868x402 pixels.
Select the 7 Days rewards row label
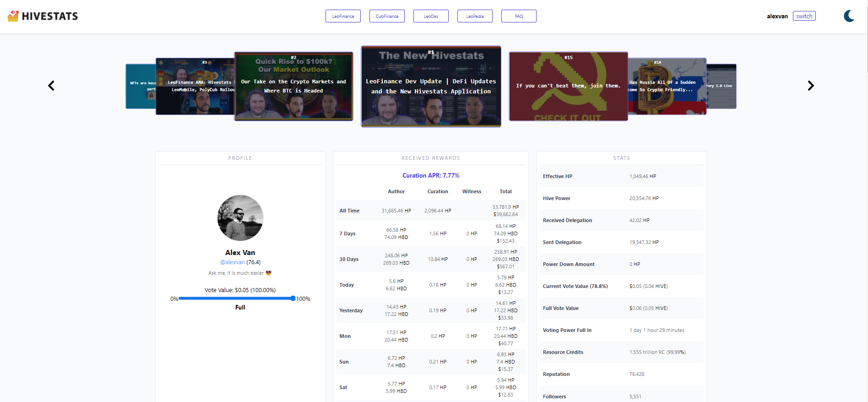pyautogui.click(x=347, y=234)
